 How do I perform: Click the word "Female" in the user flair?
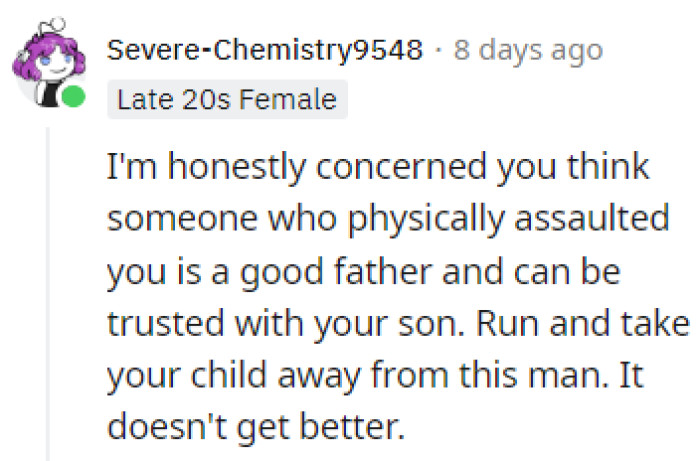297,100
